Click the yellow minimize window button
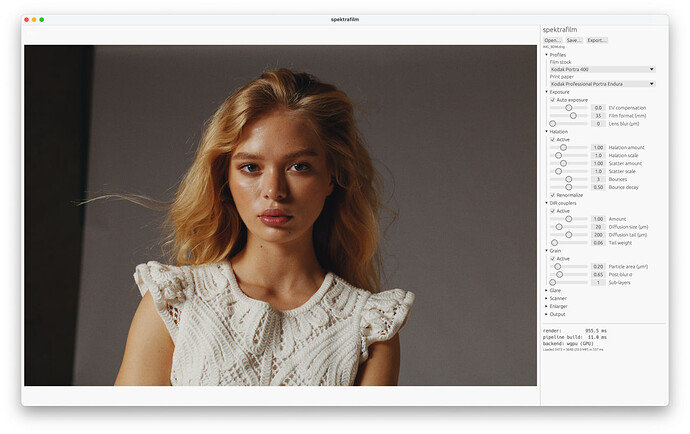690x434 pixels. [34, 19]
